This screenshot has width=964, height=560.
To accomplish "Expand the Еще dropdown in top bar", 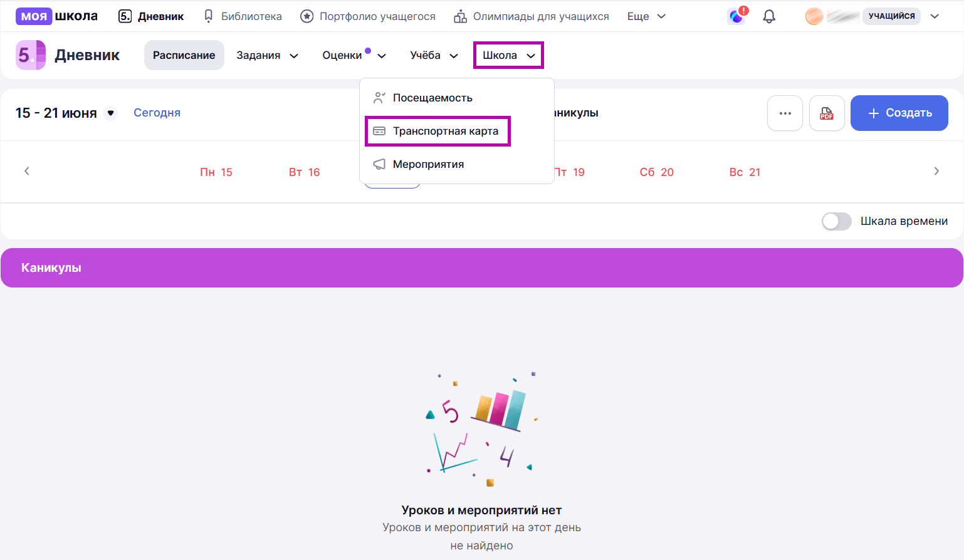I will tap(646, 16).
